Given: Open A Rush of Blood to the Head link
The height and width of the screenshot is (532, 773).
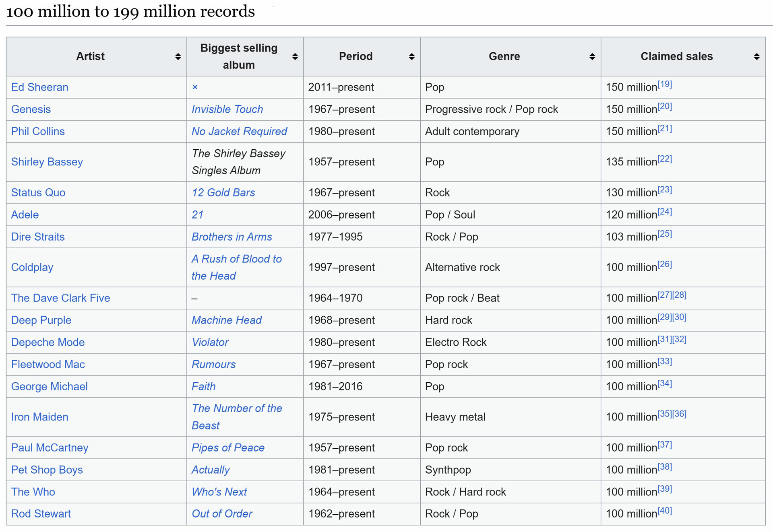Looking at the screenshot, I should click(x=237, y=268).
